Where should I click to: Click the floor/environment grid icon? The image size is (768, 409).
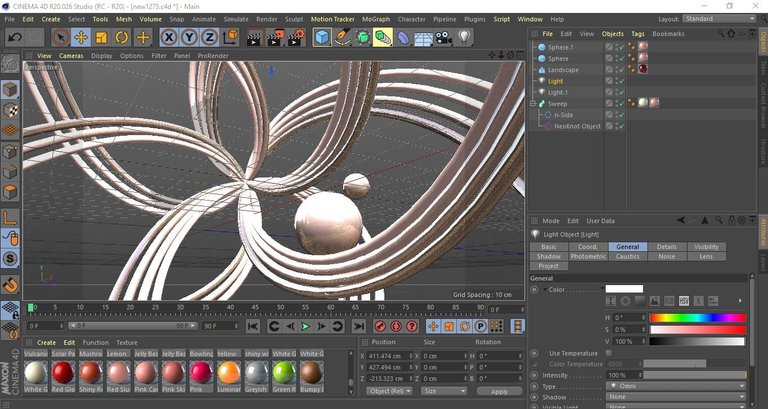tap(423, 37)
